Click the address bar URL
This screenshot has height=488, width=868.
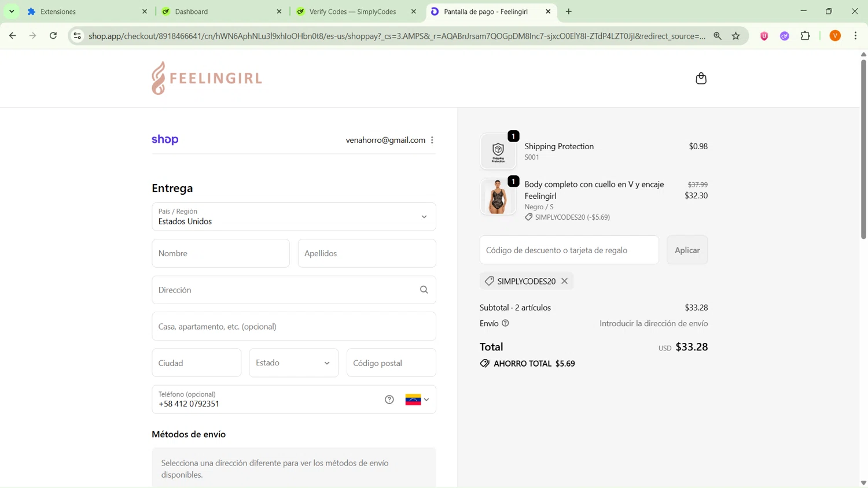[397, 36]
